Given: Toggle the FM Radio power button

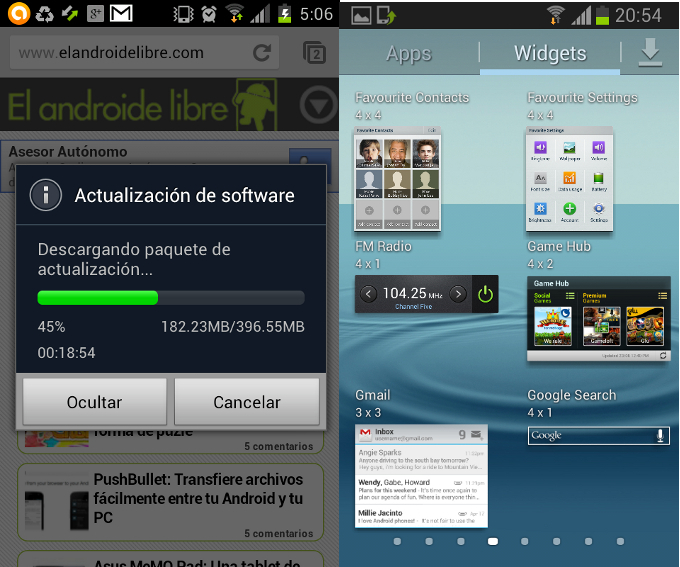Looking at the screenshot, I should coord(485,294).
